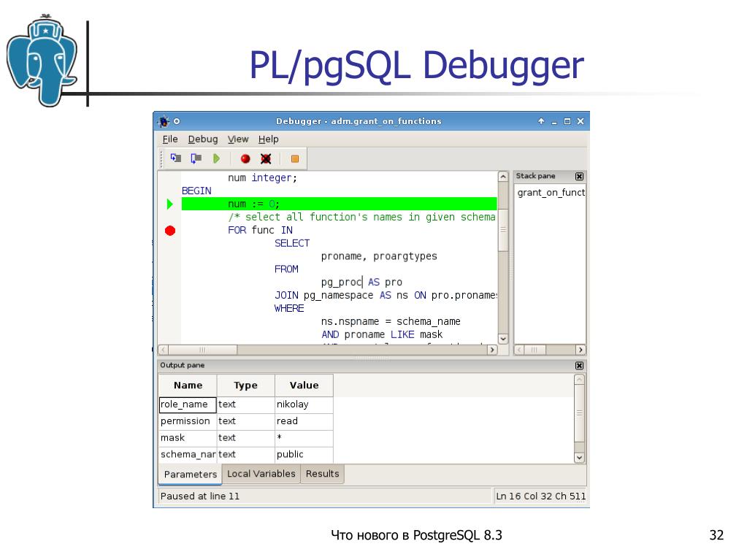Switch to the Parameters tab
This screenshot has width=747, height=560.
point(190,475)
